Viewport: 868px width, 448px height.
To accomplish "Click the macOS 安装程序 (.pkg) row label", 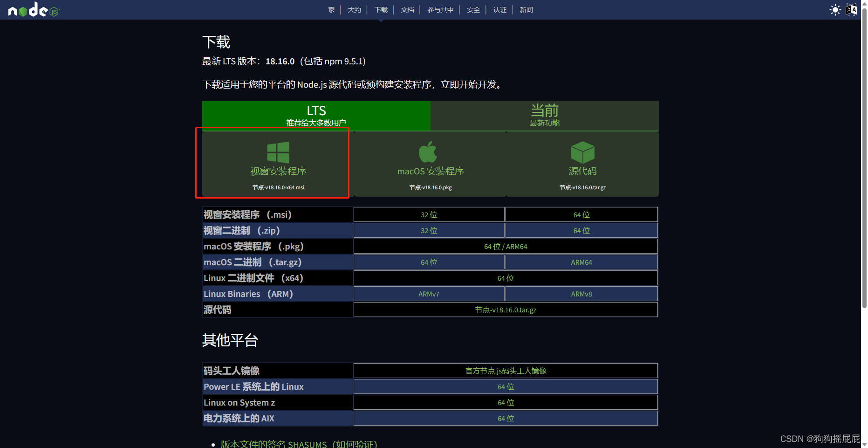I will tap(253, 246).
